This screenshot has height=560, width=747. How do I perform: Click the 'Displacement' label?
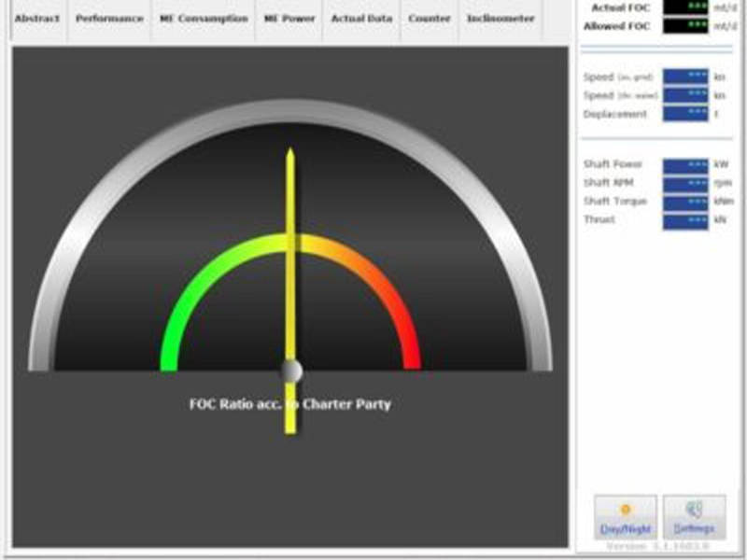pyautogui.click(x=615, y=114)
